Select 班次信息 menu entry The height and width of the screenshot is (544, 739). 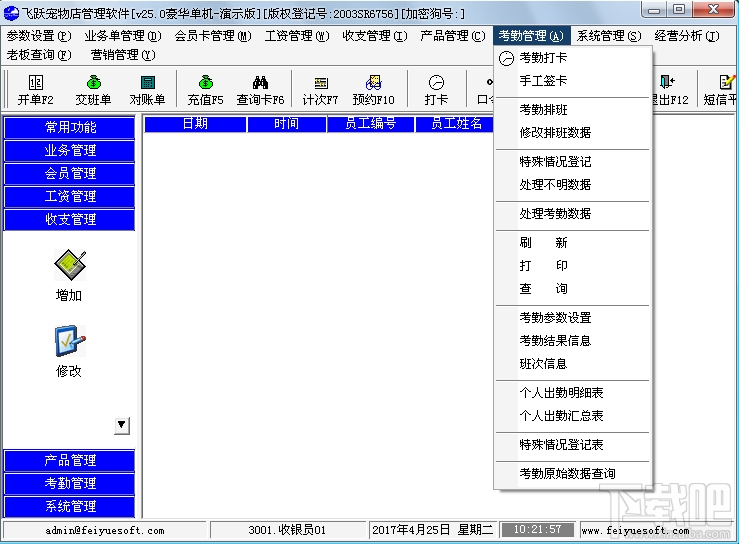[x=573, y=364]
